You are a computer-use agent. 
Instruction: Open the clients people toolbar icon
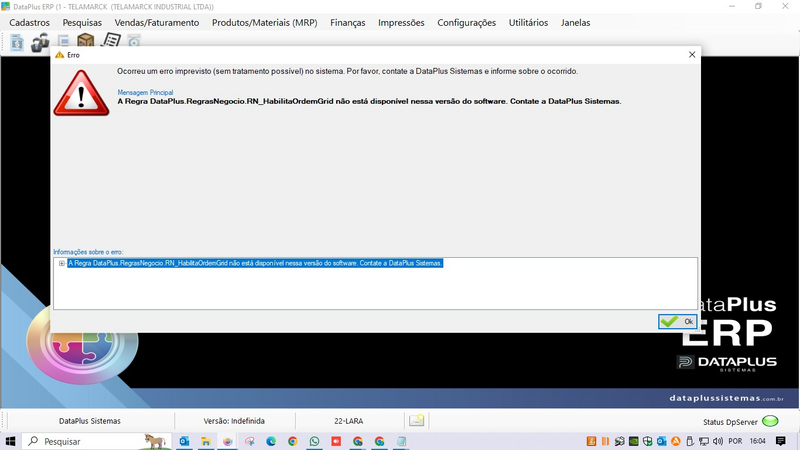40,42
